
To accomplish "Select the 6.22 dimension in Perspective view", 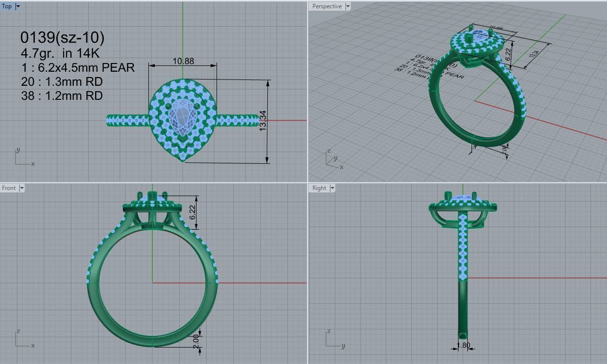I will [508, 54].
